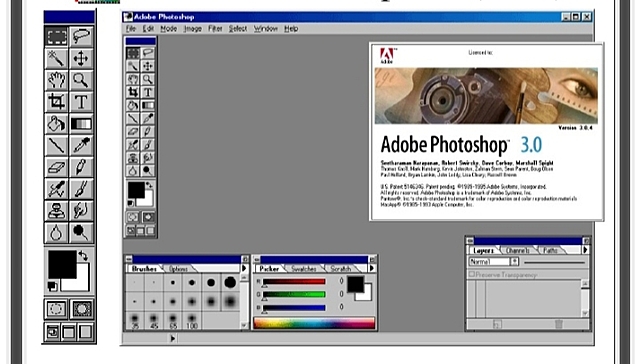This screenshot has width=640, height=364.
Task: Choose the Airbrush tool in the enlarged toolbox
Action: pos(57,189)
